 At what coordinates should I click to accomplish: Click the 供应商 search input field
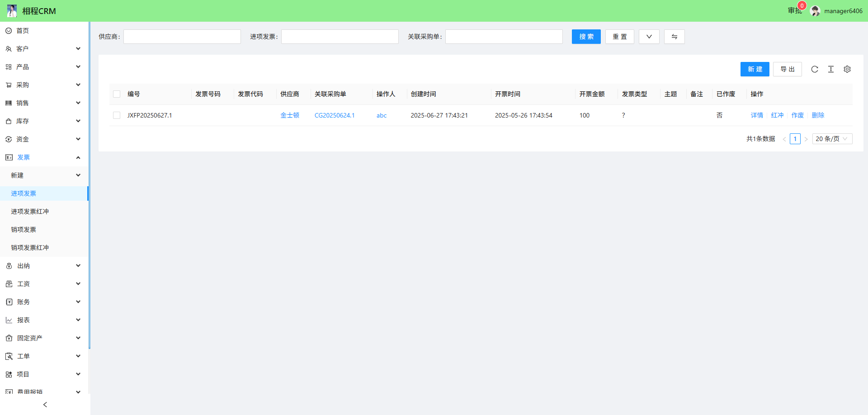[182, 37]
